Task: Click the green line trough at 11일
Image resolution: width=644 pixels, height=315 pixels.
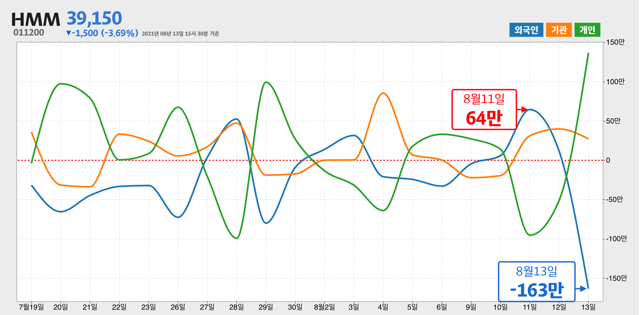Action: coord(530,235)
